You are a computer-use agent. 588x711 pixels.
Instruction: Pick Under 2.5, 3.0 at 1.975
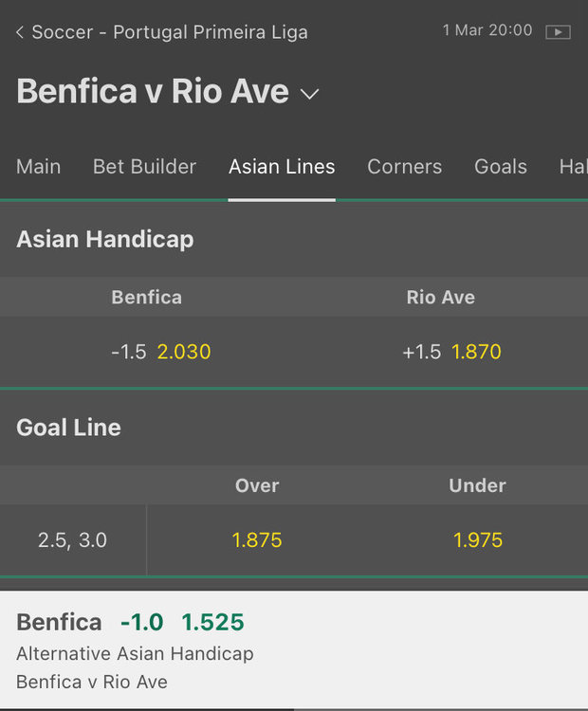click(x=477, y=540)
